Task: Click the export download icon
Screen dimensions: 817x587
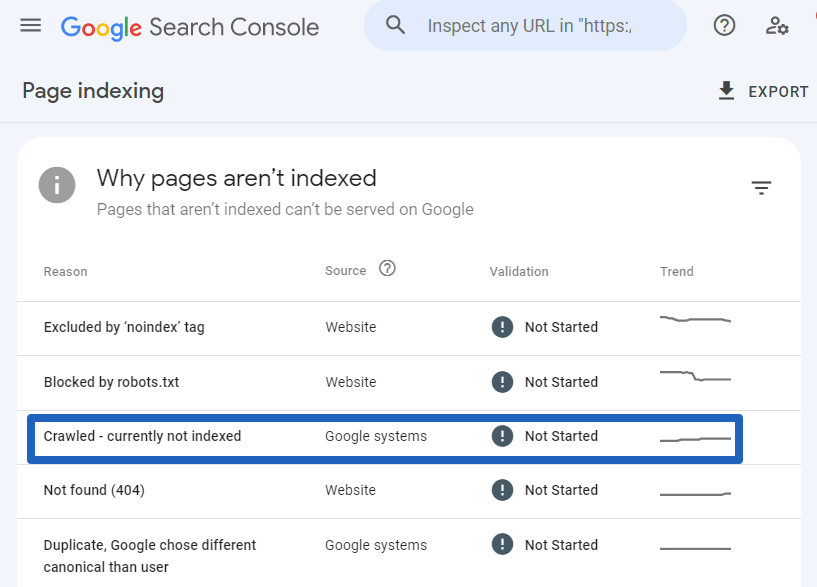Action: pos(726,91)
